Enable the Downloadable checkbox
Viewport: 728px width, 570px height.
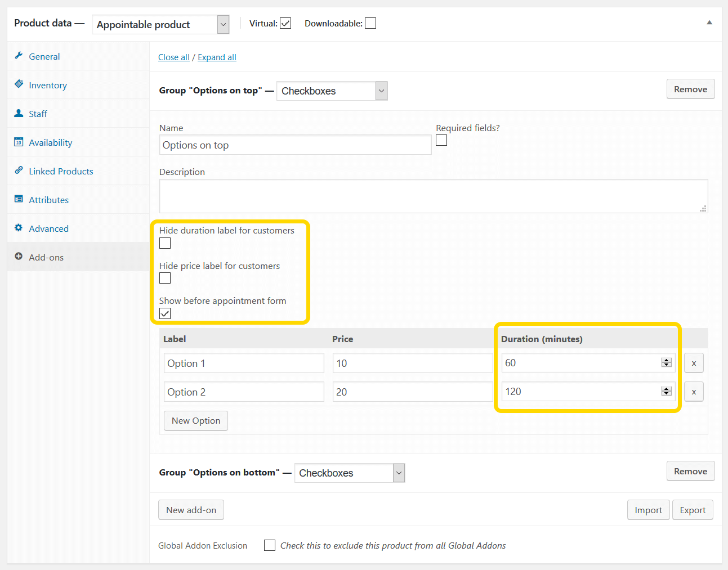tap(370, 23)
